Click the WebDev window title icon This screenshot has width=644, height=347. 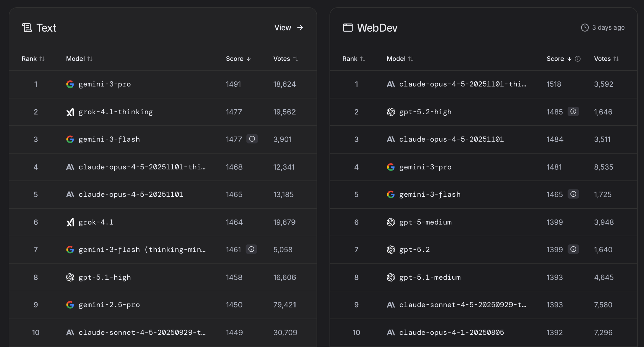coord(347,28)
